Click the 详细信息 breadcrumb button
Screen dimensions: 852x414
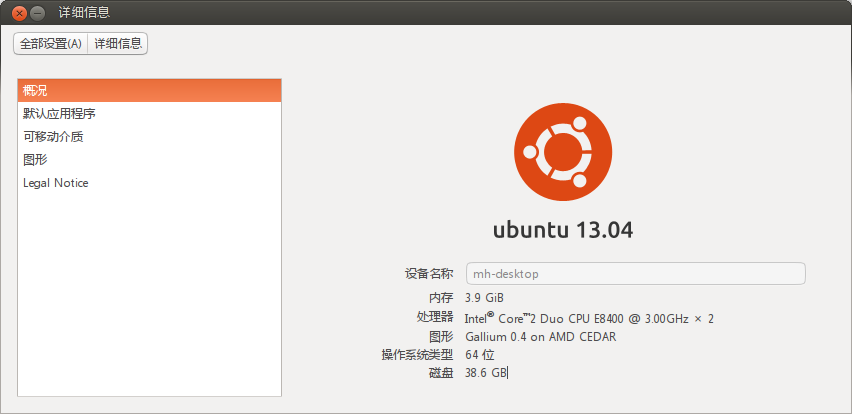tap(118, 44)
